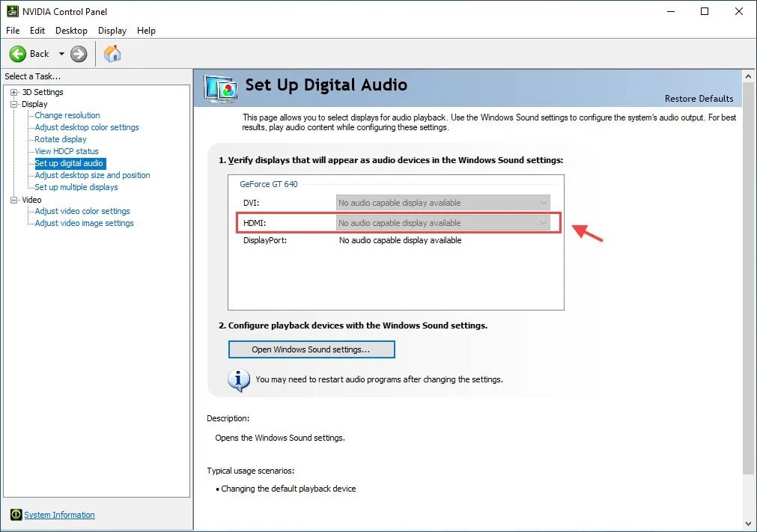The image size is (757, 532).
Task: Click the green Back arrow icon
Action: [x=18, y=54]
